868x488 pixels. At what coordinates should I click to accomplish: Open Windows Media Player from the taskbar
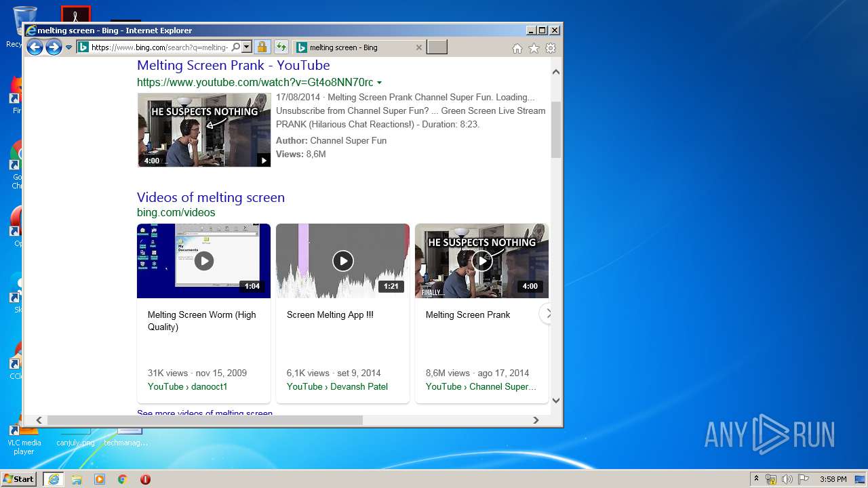coord(100,479)
